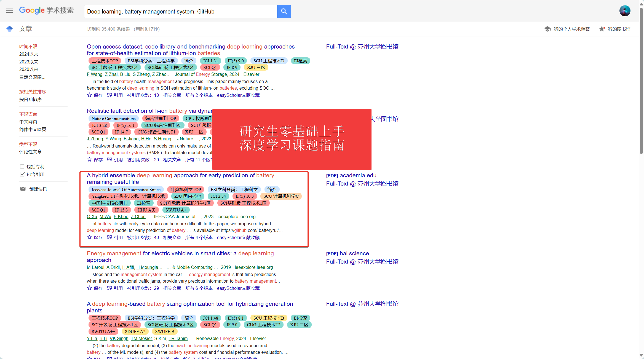Click cite quote icon for hybrid ensemble paper
The width and height of the screenshot is (644, 359).
109,237
